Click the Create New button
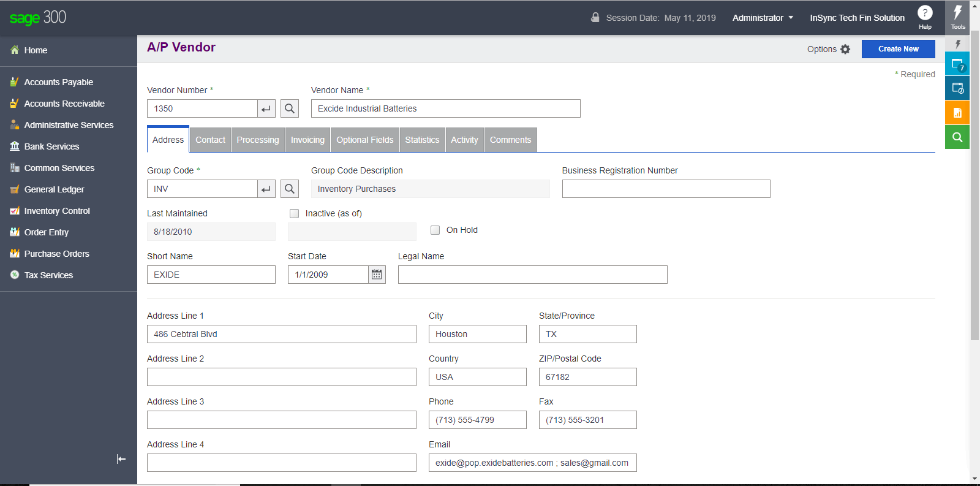Viewport: 980px width, 486px height. click(x=899, y=49)
